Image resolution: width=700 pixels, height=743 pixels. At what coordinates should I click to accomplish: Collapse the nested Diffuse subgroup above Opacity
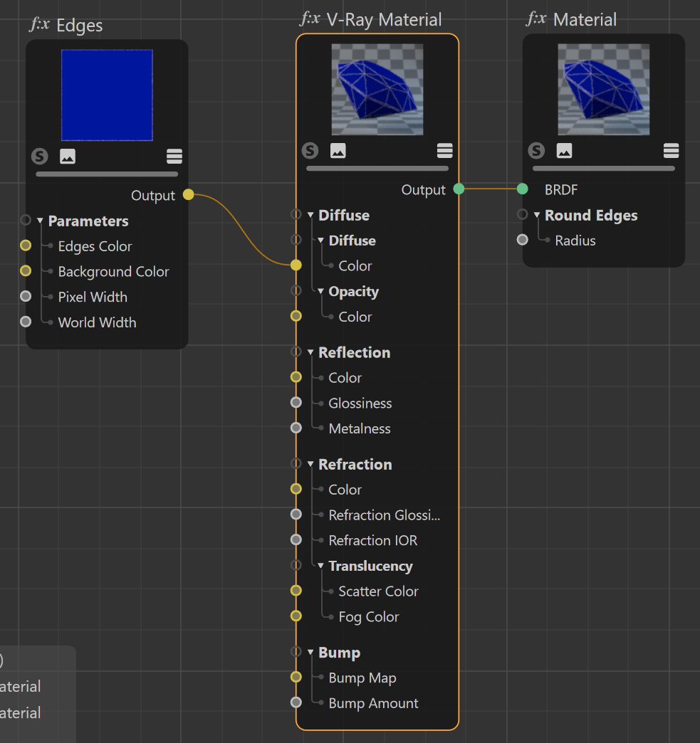tap(320, 241)
